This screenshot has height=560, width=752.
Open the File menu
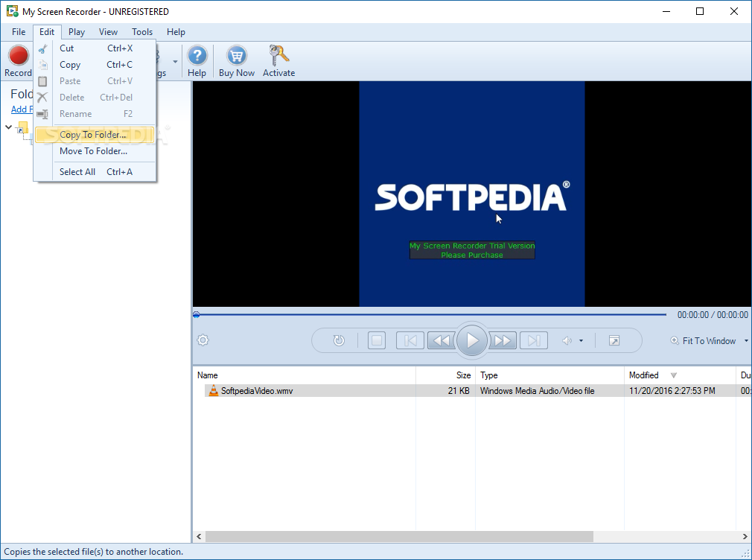point(19,32)
